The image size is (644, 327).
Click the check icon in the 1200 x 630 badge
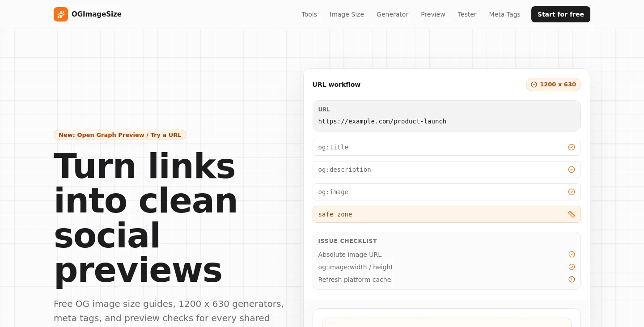pos(534,85)
